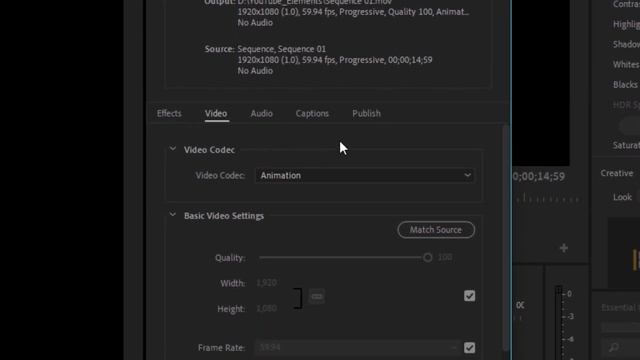640x360 pixels.
Task: Collapse the Basic Video Settings section
Action: (x=173, y=215)
